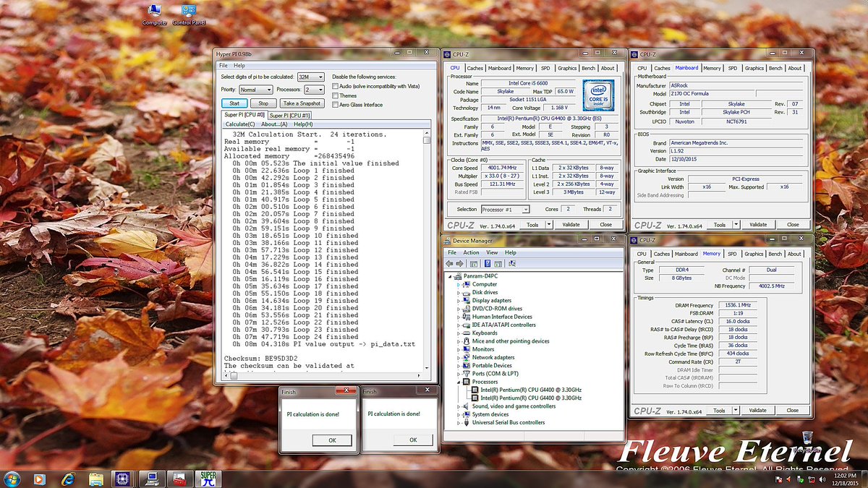868x488 pixels.
Task: Click Action Center flag tray icon
Action: click(x=778, y=480)
